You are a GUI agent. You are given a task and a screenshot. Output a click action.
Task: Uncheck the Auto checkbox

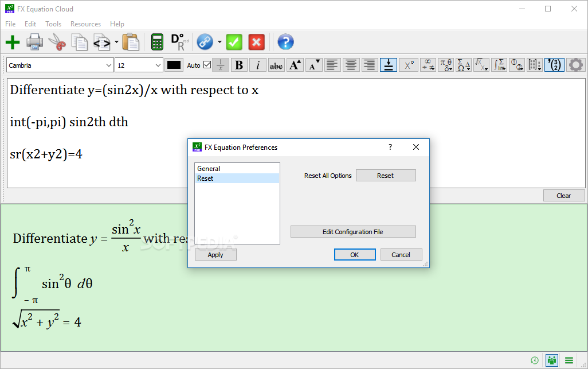[x=207, y=65]
